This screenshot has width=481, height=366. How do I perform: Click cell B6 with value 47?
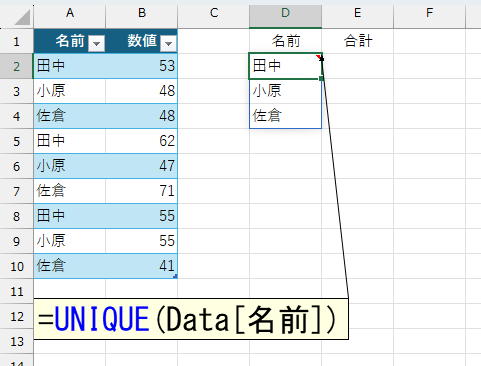point(142,166)
